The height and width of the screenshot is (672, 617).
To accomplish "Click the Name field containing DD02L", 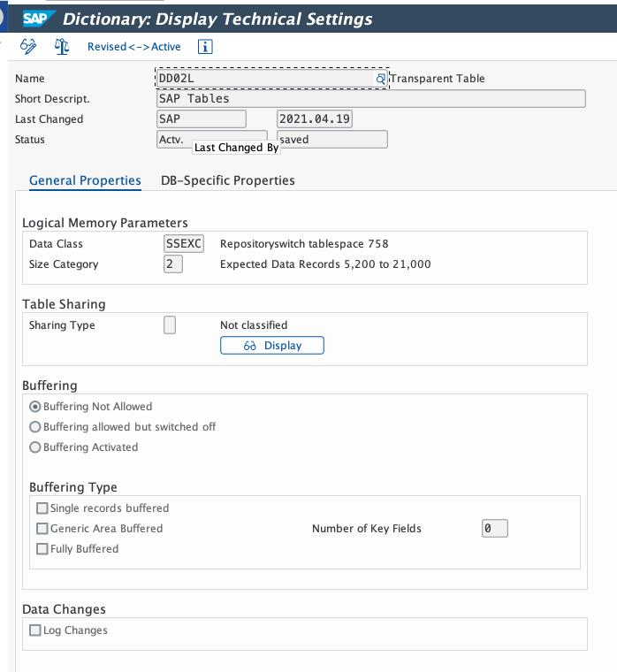I will [272, 79].
